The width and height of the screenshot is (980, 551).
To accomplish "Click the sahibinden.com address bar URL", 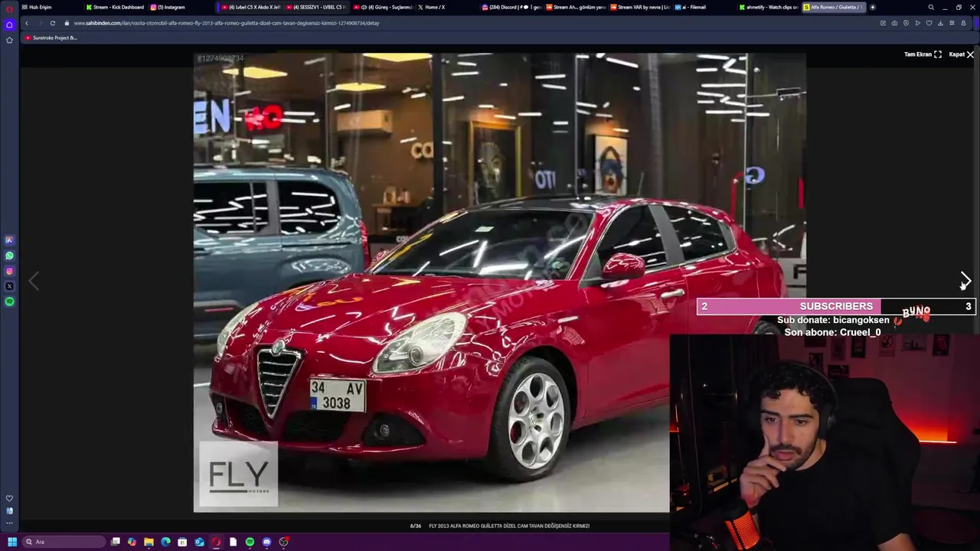I will tap(227, 23).
